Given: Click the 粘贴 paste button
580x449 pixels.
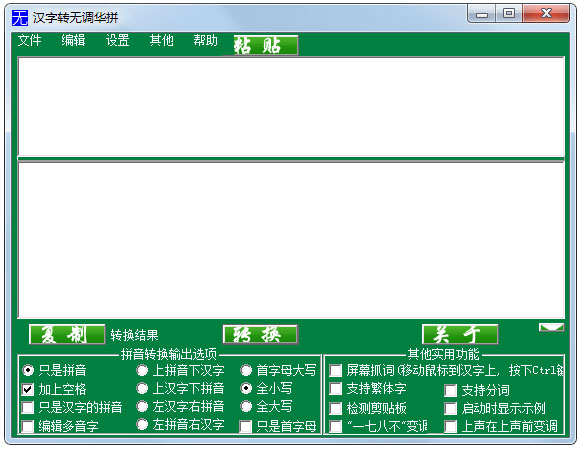Looking at the screenshot, I should coord(266,45).
